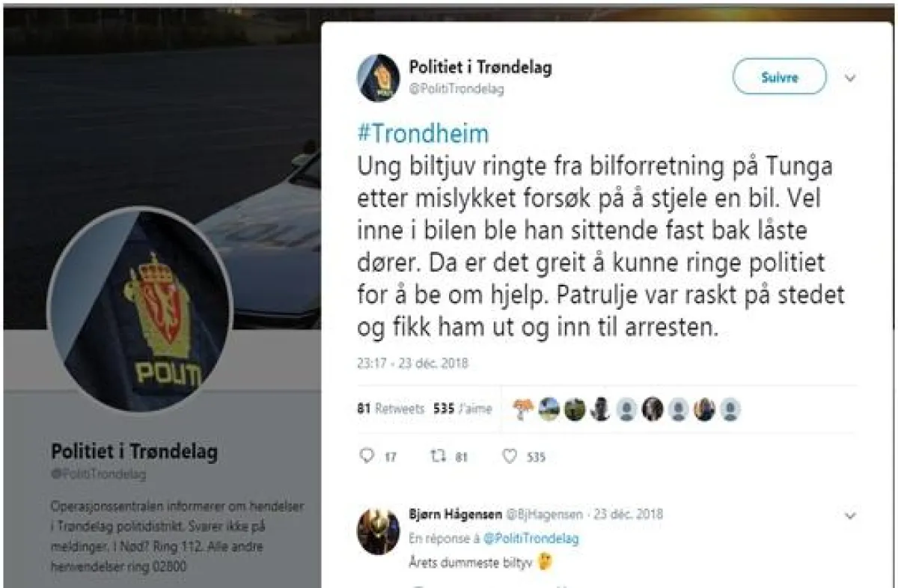The image size is (898, 588).
Task: Open the last liker's avatar in row
Action: [730, 409]
